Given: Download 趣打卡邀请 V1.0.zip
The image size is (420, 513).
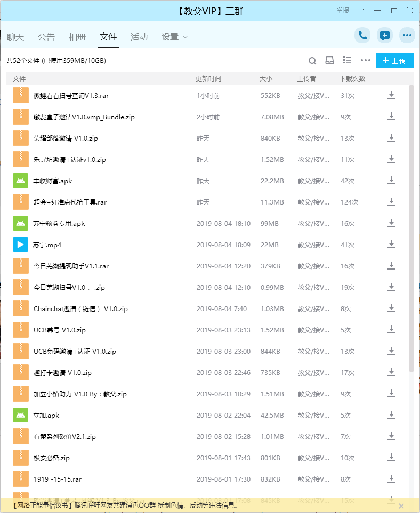Looking at the screenshot, I should 391,372.
